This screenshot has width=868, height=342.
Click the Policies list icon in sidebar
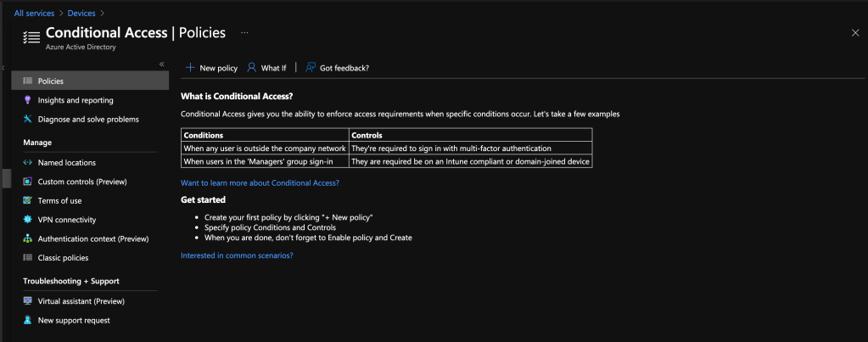[x=28, y=81]
